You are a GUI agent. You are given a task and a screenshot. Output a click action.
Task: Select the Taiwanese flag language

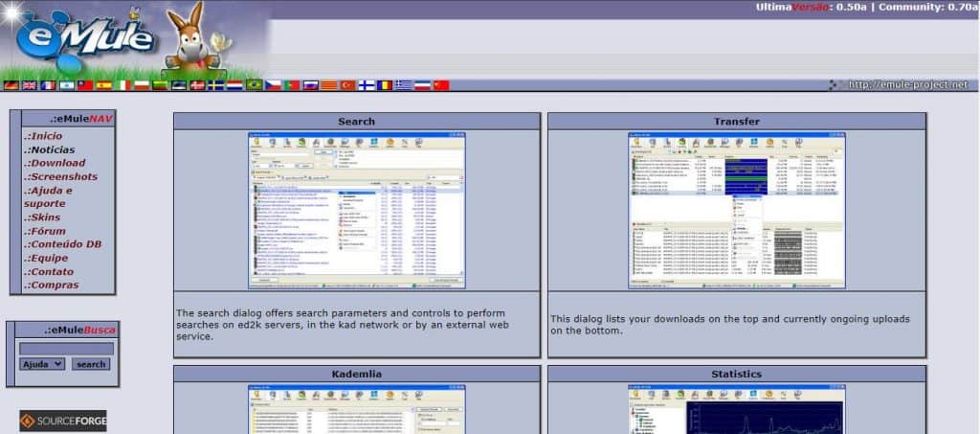(85, 85)
